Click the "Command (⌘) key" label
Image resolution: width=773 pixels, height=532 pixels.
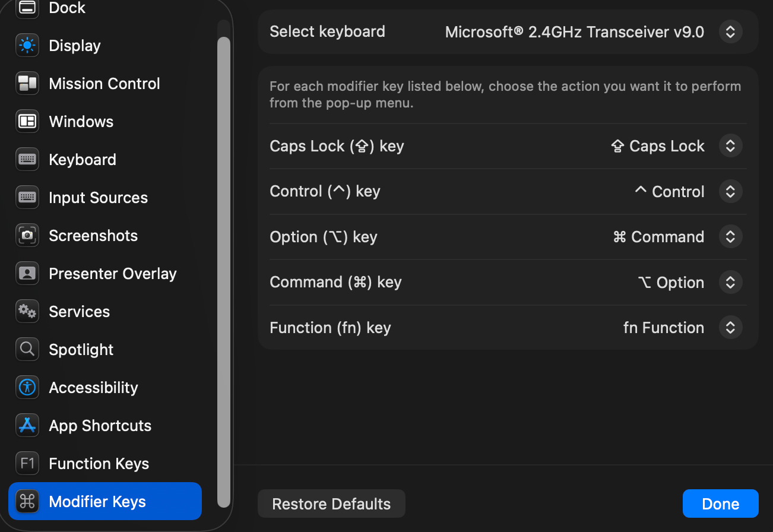tap(335, 282)
